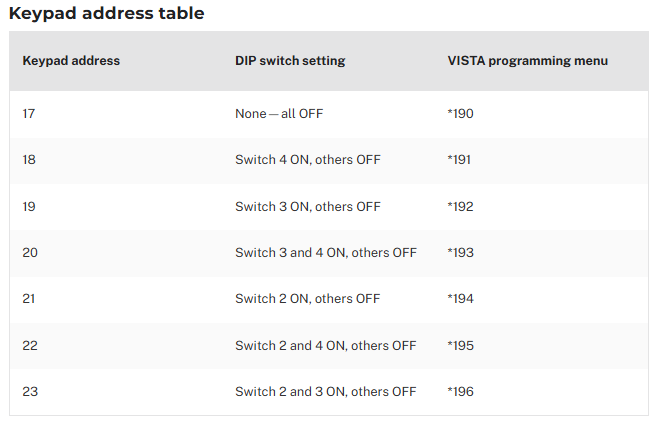This screenshot has height=431, width=659.
Task: Click Switch 2 ON, others OFF cell
Action: (308, 299)
